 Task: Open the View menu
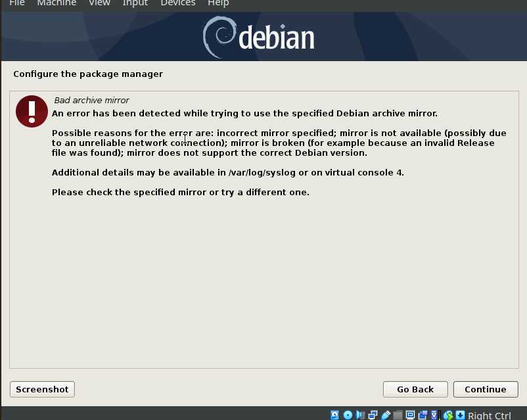pyautogui.click(x=99, y=3)
